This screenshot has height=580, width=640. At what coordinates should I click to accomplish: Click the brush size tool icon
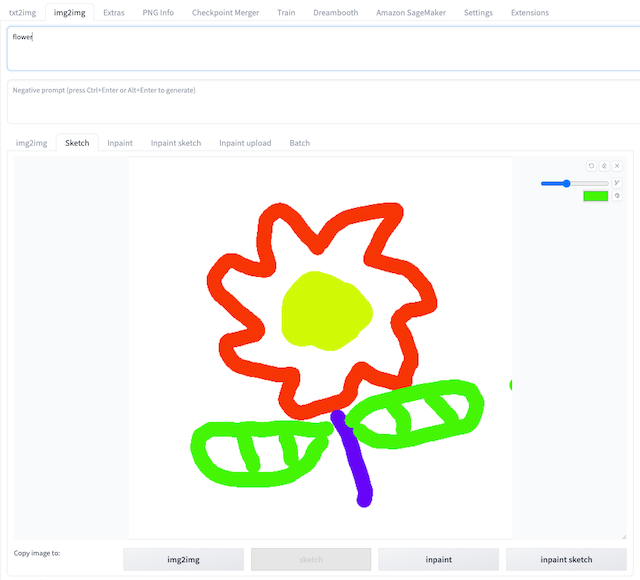(x=617, y=183)
